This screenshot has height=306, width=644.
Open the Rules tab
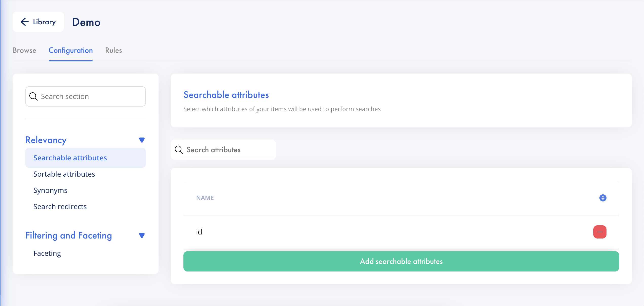tap(113, 50)
